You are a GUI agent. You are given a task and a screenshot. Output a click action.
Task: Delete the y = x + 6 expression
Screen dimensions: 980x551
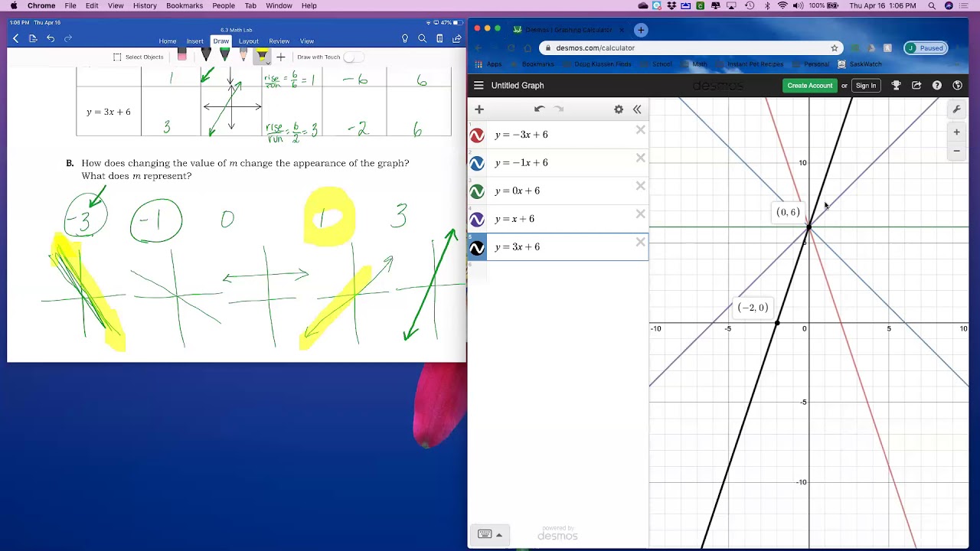640,214
